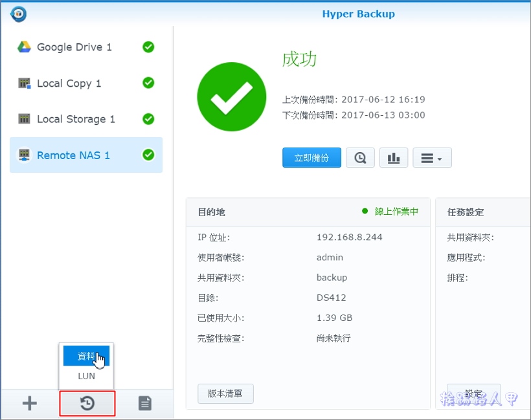Click the plus icon to create task
The width and height of the screenshot is (531, 420).
pos(29,403)
